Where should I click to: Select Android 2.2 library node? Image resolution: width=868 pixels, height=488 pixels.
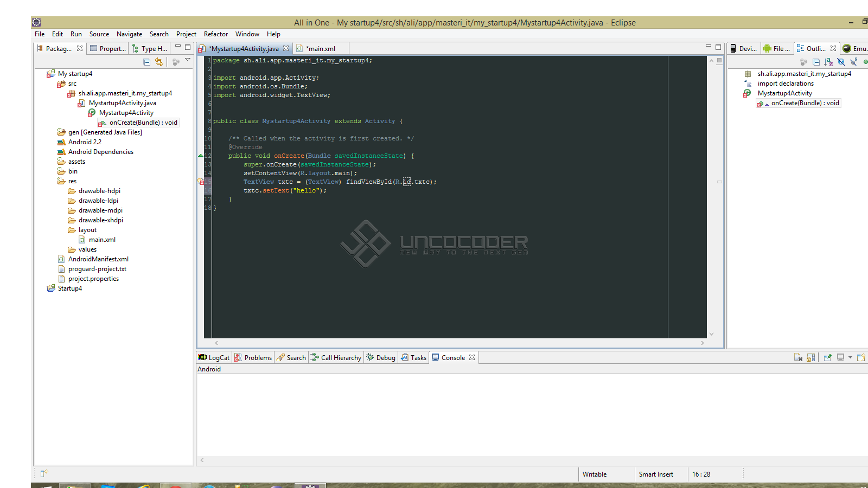point(85,142)
